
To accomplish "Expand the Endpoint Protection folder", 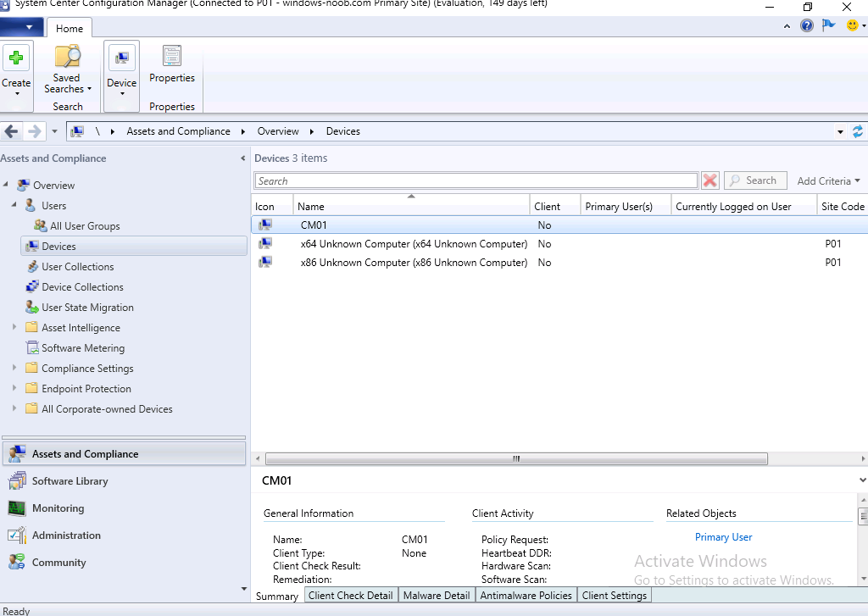I will click(x=14, y=388).
